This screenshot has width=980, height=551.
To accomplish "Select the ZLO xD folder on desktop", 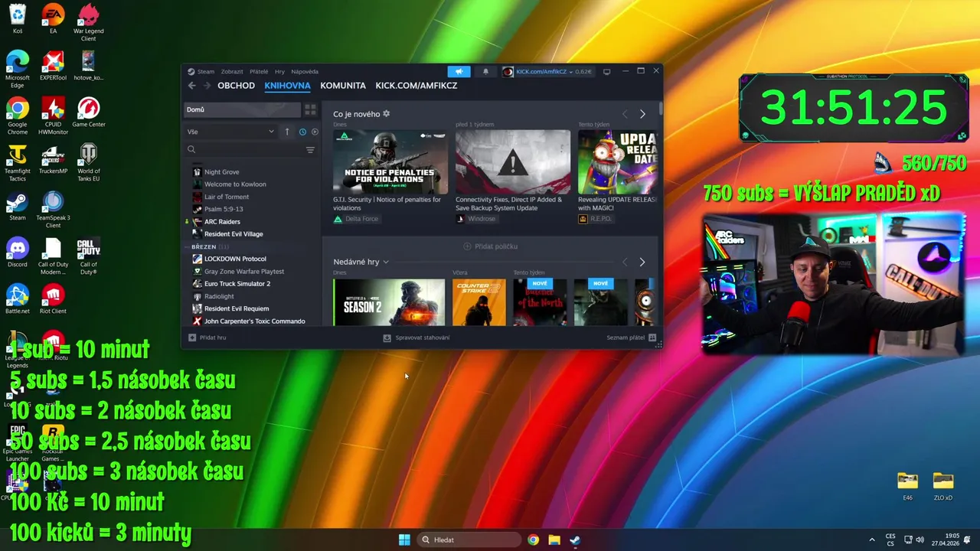I will click(943, 486).
